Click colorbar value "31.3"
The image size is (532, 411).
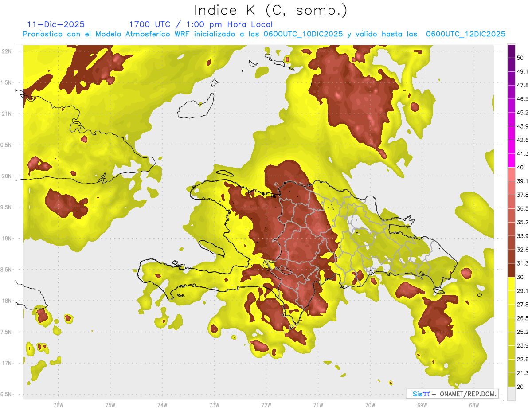click(x=523, y=263)
